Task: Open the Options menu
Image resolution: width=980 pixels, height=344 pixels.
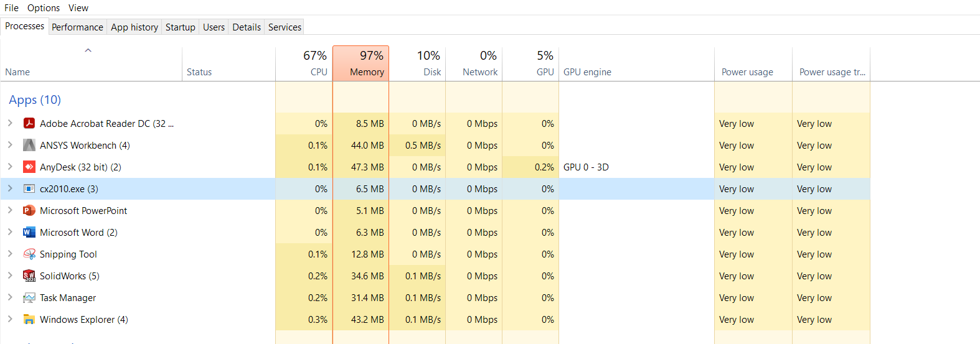Action: 44,8
